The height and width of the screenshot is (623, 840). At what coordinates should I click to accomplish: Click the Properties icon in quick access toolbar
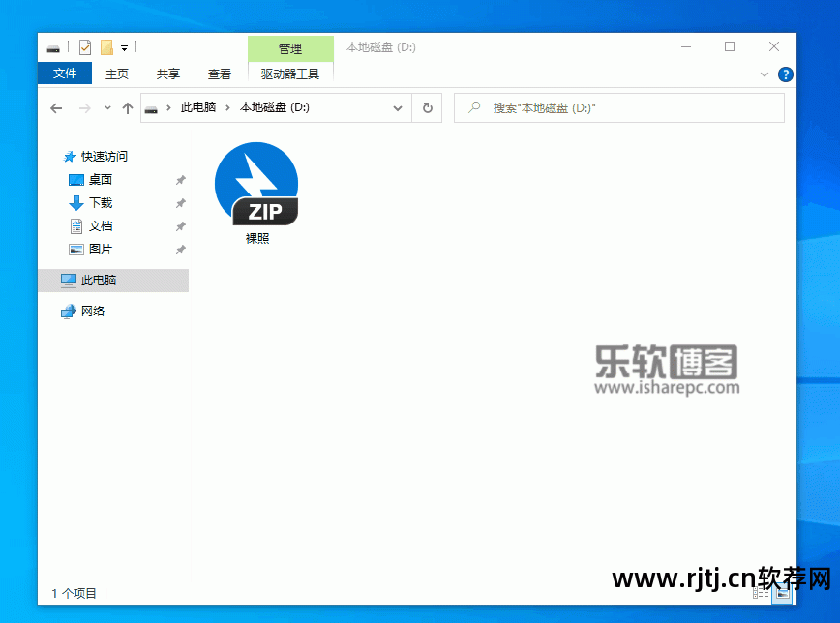85,45
